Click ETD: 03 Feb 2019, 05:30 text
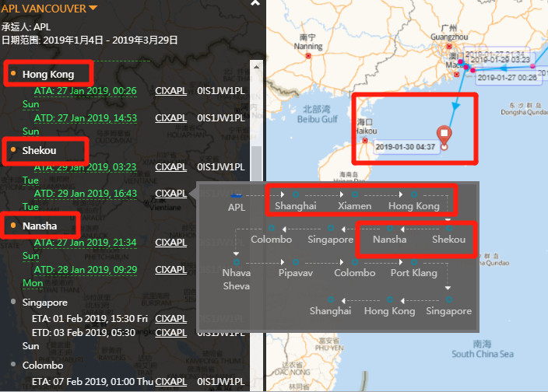Image resolution: width=548 pixels, height=392 pixels. (x=83, y=332)
